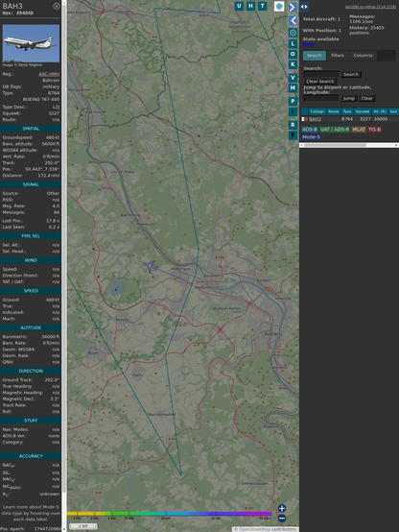Click the SPATIAL section header
Screen dimensions: 399x532
click(x=31, y=129)
